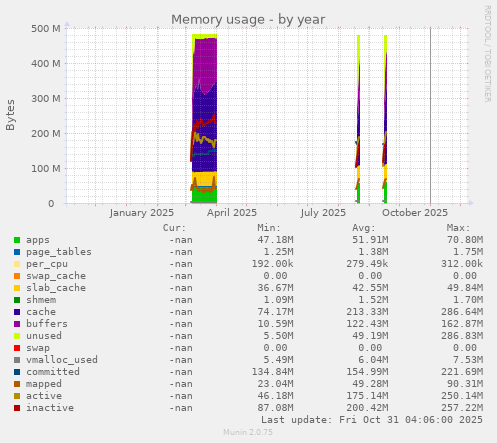
Task: Click the active olive legend swatch
Action: click(x=17, y=396)
